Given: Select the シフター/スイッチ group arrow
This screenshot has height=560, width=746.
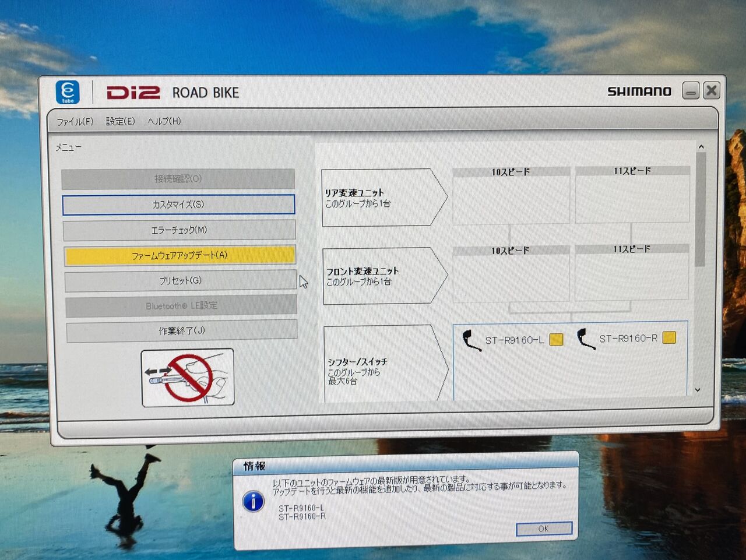Looking at the screenshot, I should (386, 364).
